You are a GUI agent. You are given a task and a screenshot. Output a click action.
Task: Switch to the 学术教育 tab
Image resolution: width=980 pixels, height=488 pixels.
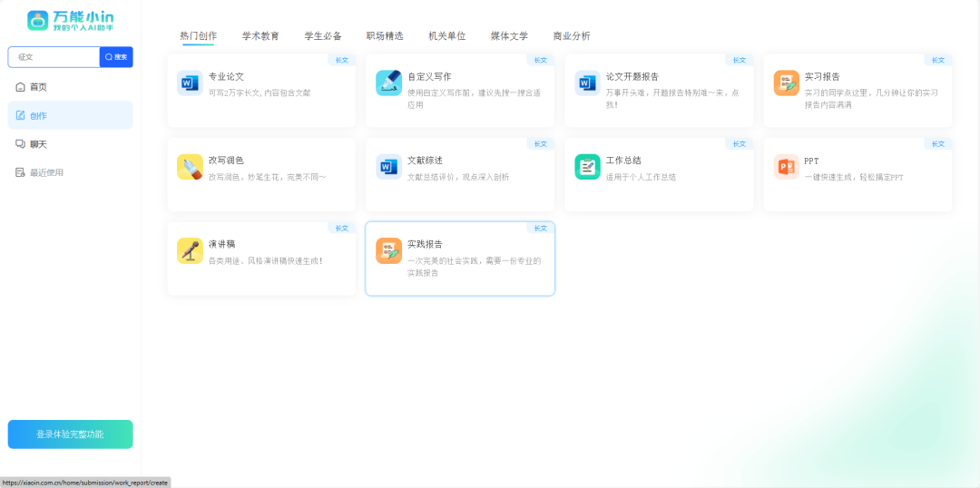tap(260, 36)
